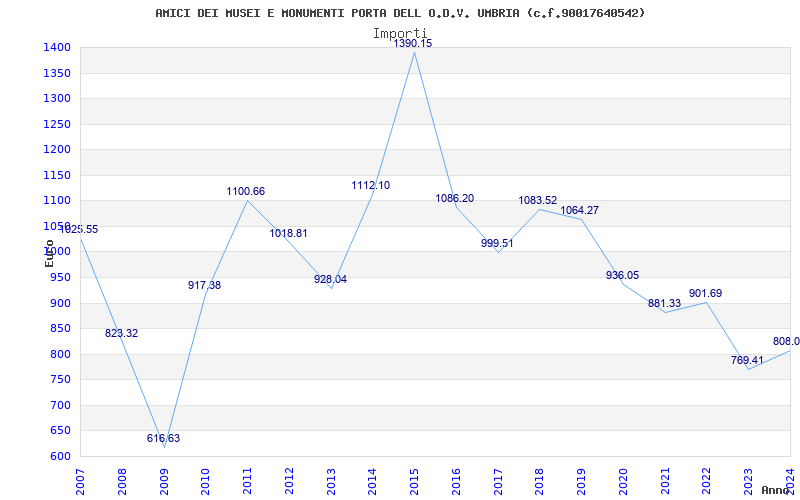Viewport: 800px width, 500px height.
Task: Click the 1018.81 data label
Action: 288,234
